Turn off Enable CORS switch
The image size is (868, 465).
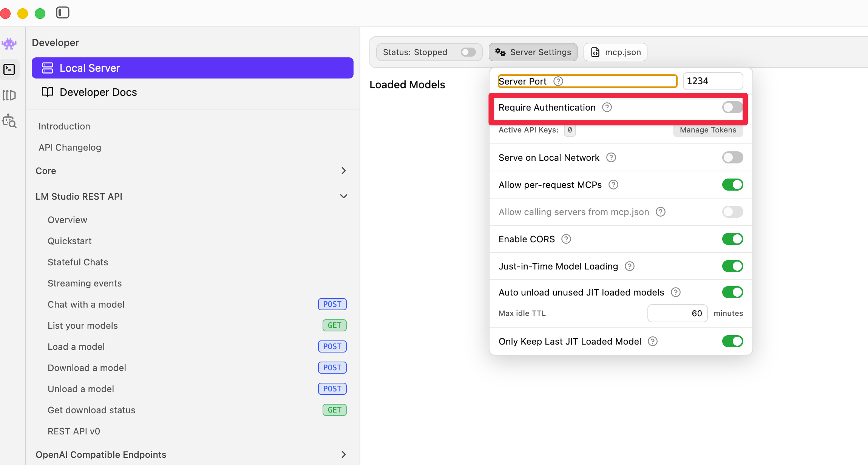(732, 239)
